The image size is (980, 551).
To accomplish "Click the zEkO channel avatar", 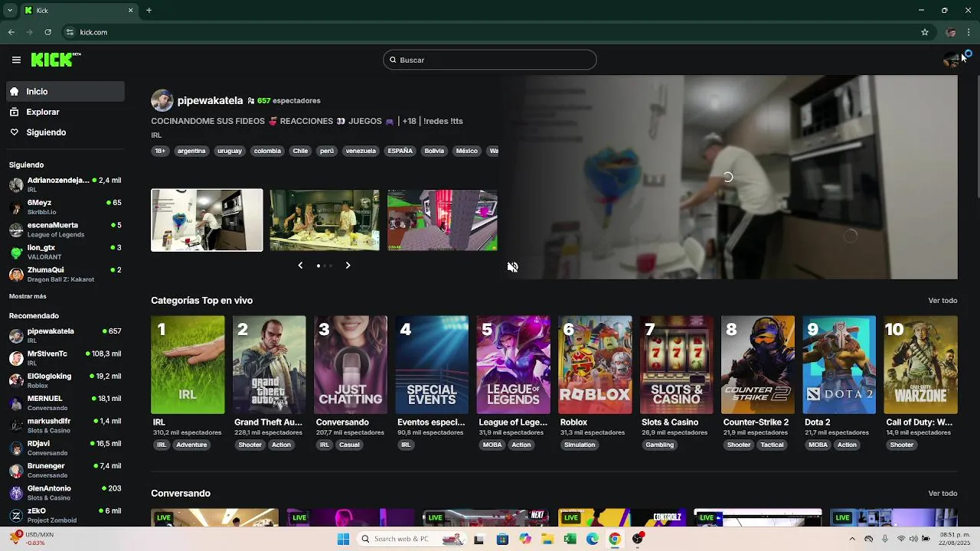I will pos(16,515).
